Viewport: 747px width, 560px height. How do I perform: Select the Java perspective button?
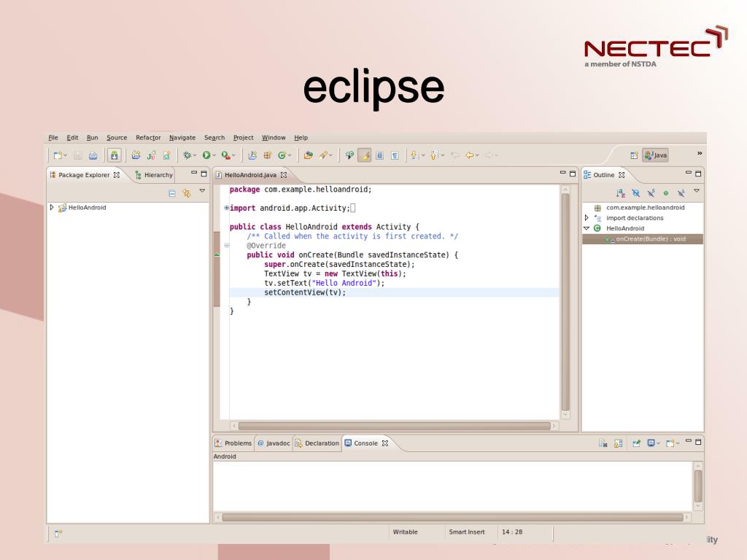click(x=656, y=155)
